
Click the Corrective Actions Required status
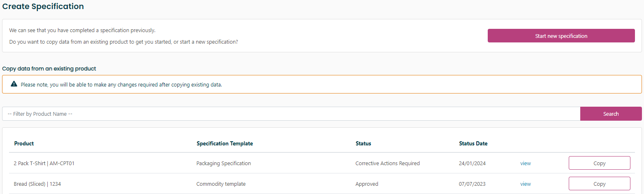pos(387,163)
